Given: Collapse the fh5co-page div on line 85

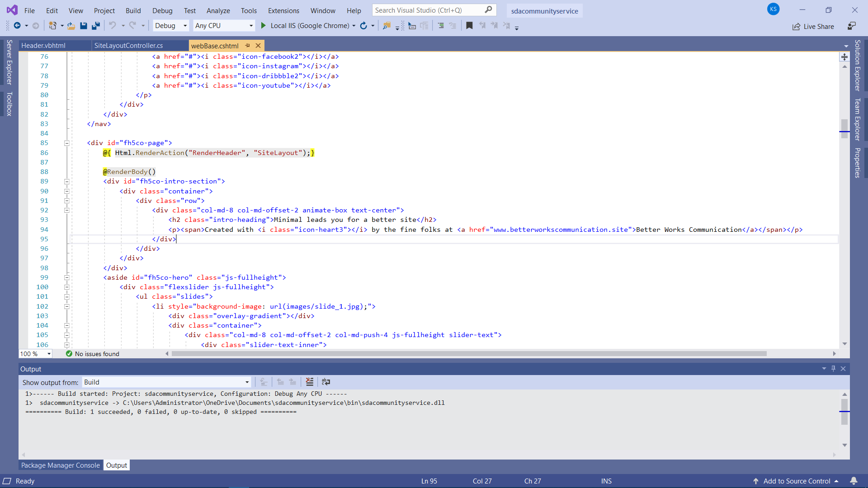Looking at the screenshot, I should coord(66,143).
